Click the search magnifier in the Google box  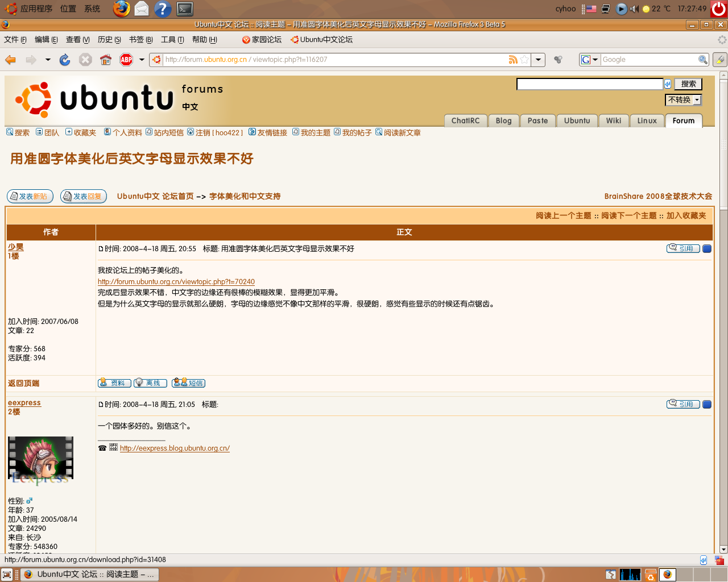tap(703, 60)
